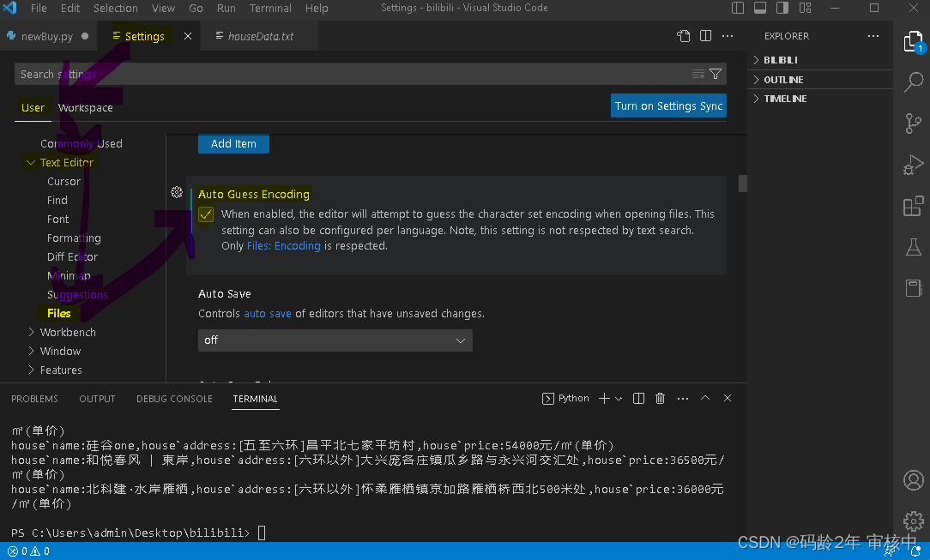Select the User settings tab
The width and height of the screenshot is (930, 560).
(33, 108)
